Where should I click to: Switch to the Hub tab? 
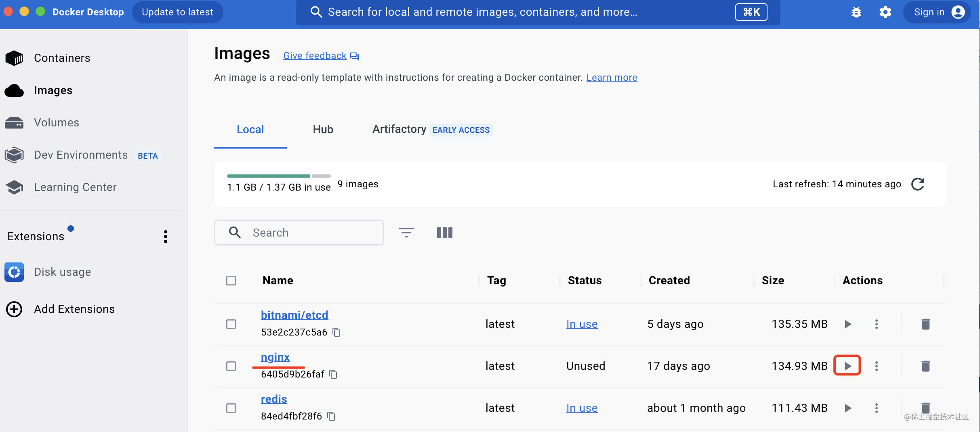pyautogui.click(x=323, y=130)
